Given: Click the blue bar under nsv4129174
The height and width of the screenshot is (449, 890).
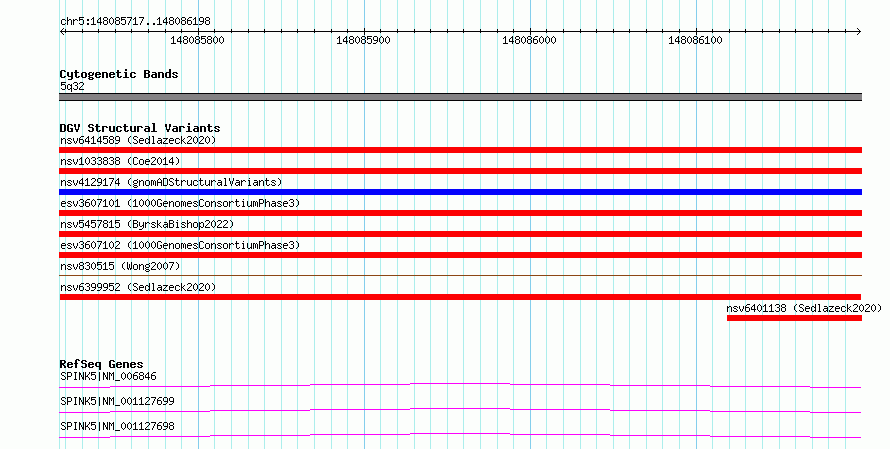Looking at the screenshot, I should (x=460, y=192).
